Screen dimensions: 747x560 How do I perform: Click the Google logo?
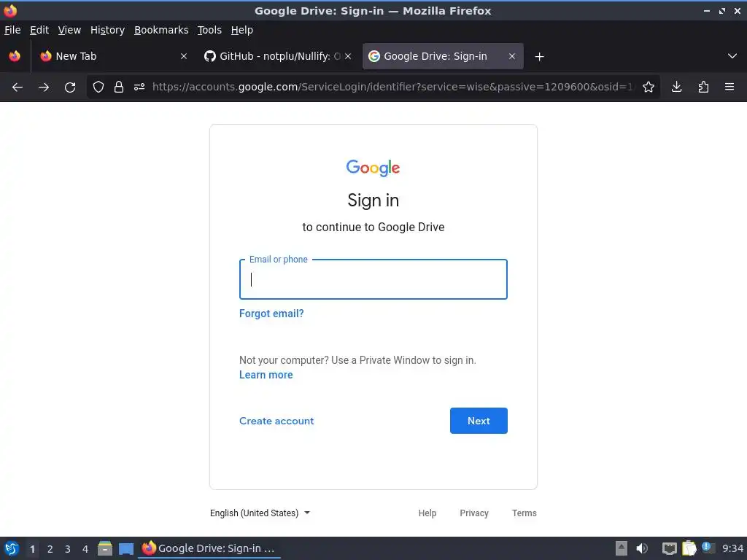click(373, 168)
